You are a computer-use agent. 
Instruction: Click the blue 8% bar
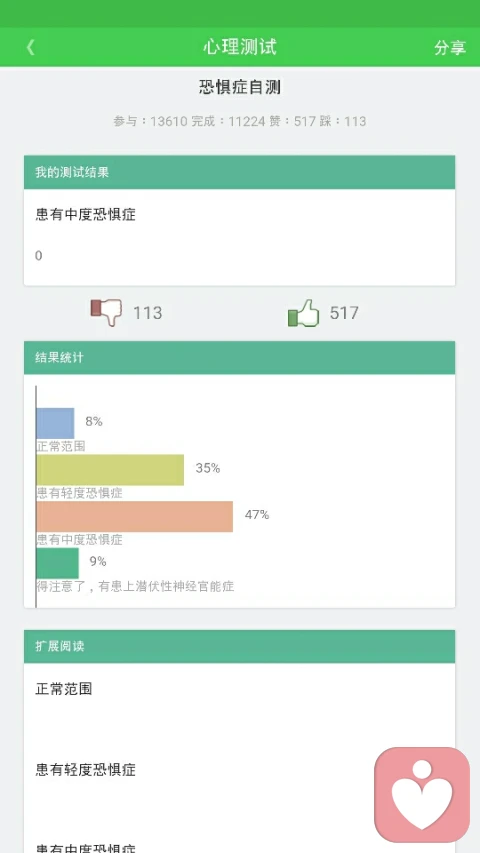click(x=55, y=423)
